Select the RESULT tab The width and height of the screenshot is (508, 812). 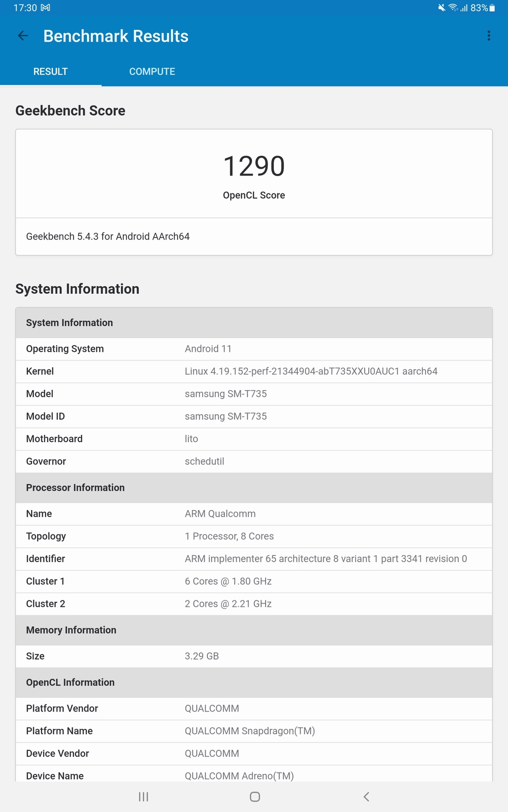pyautogui.click(x=50, y=72)
